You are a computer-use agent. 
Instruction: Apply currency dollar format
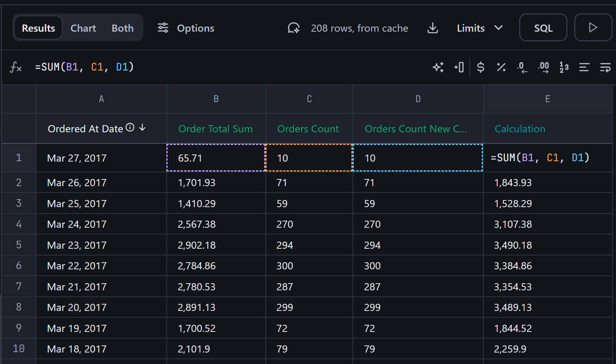point(481,67)
